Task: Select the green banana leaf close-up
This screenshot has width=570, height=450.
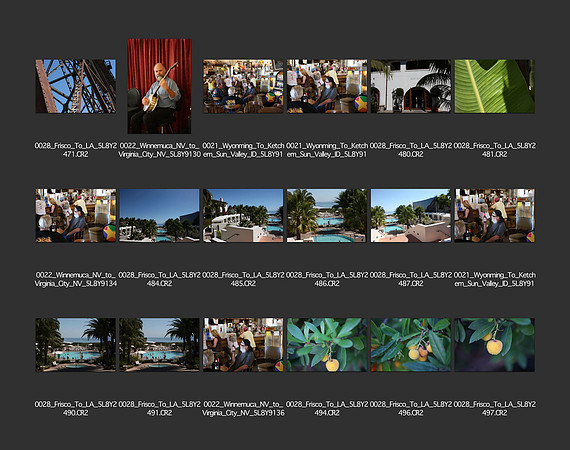Action: tap(494, 86)
